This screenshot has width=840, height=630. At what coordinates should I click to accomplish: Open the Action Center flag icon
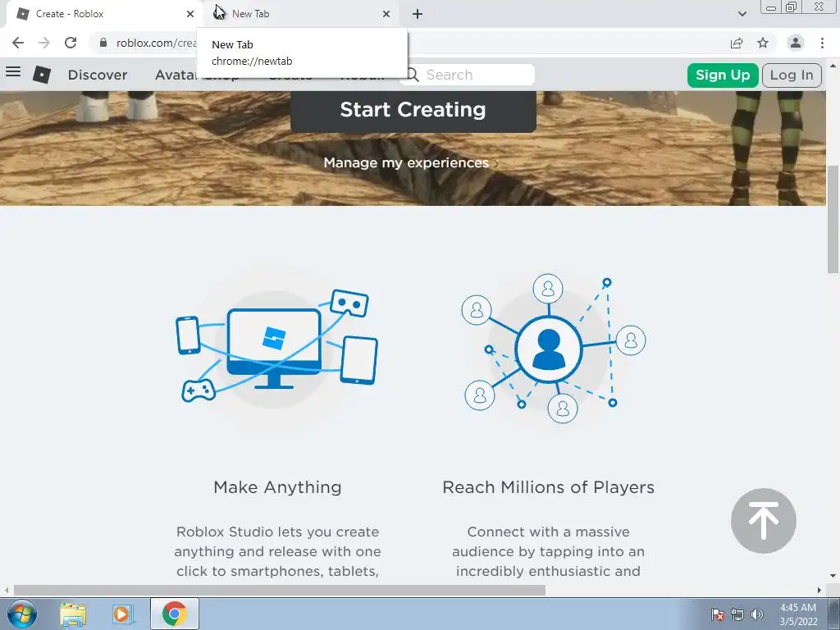(x=718, y=614)
